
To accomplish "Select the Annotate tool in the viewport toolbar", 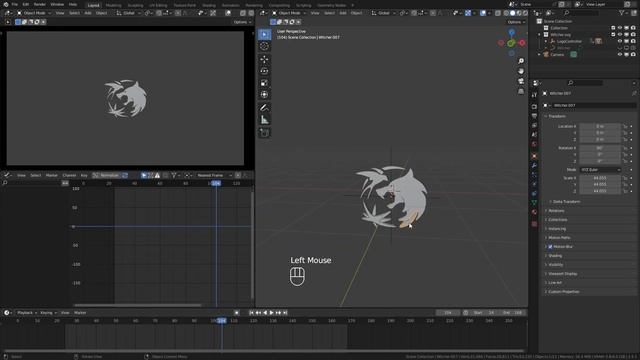I will click(264, 108).
